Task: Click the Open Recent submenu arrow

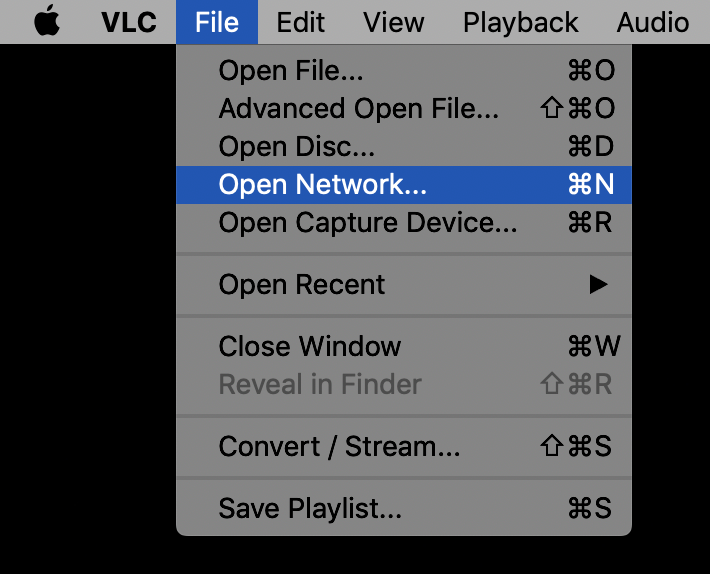Action: pyautogui.click(x=598, y=285)
